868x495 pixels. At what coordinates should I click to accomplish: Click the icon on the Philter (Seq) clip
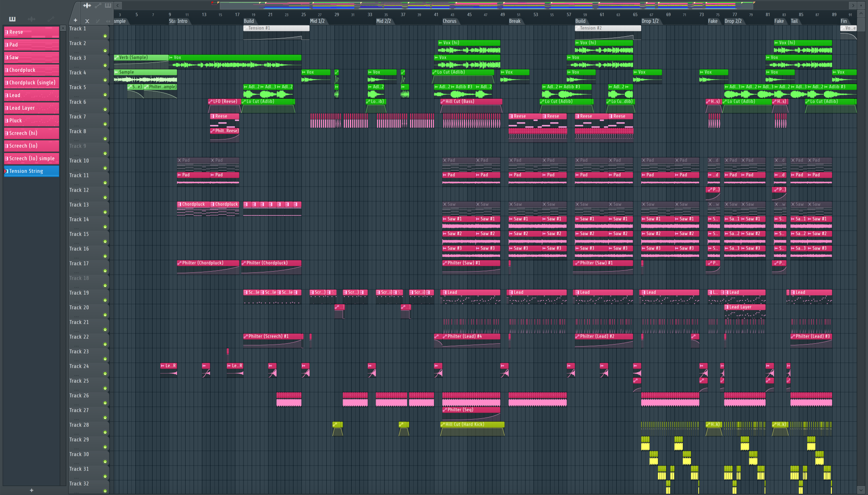coord(445,410)
